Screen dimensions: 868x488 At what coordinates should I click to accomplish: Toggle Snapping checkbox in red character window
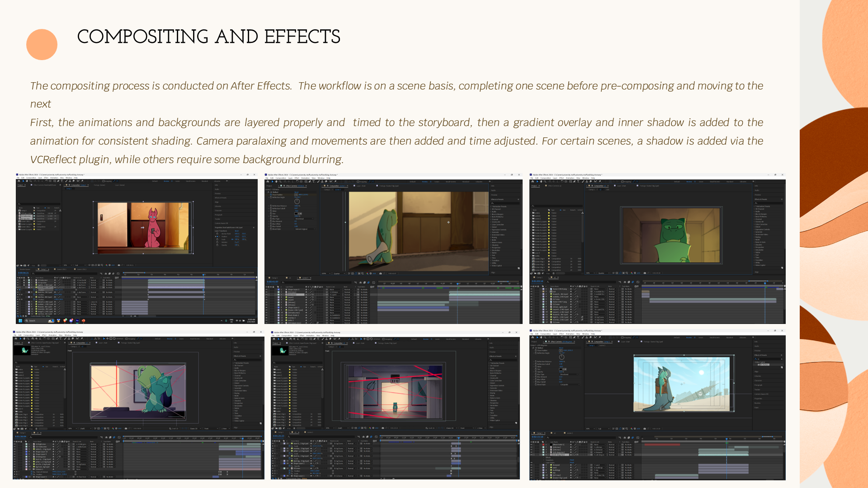click(104, 181)
